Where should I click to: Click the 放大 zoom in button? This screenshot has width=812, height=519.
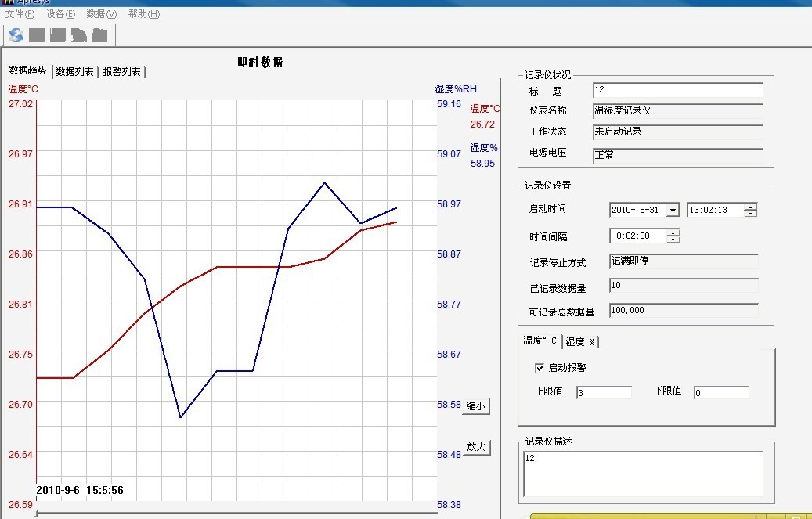tap(476, 447)
